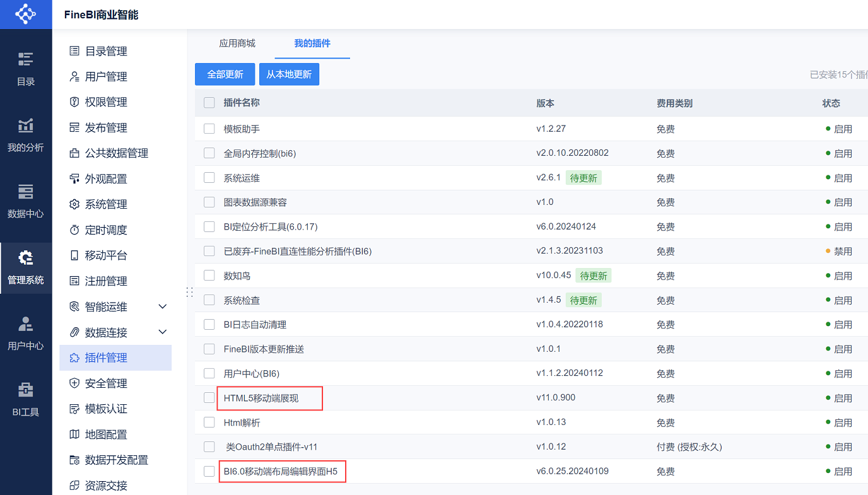868x495 pixels.
Task: Open the 我的分析 chart icon
Action: tap(26, 125)
